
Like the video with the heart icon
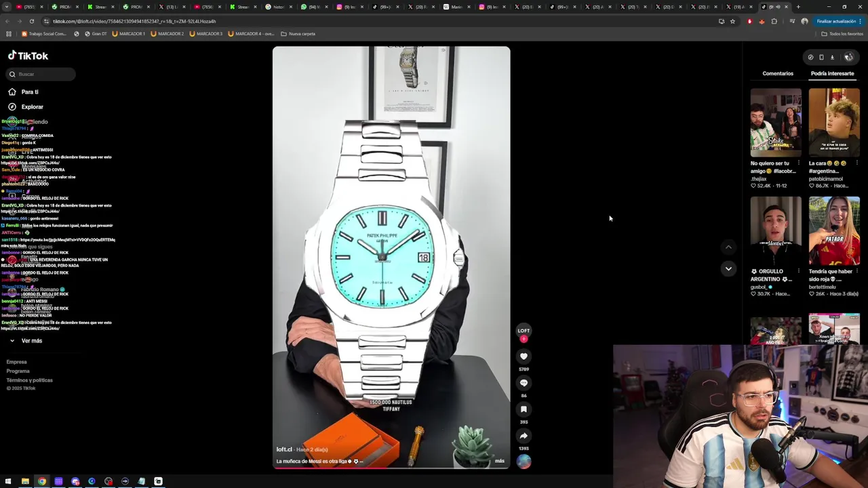524,356
